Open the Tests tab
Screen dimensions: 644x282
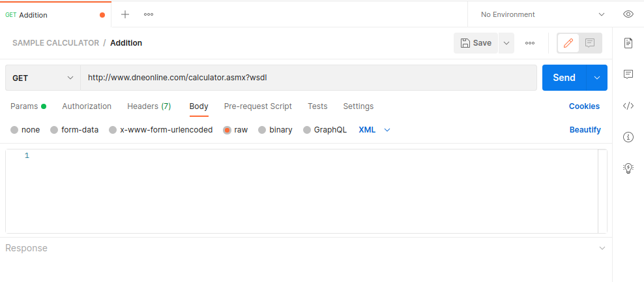tap(317, 106)
